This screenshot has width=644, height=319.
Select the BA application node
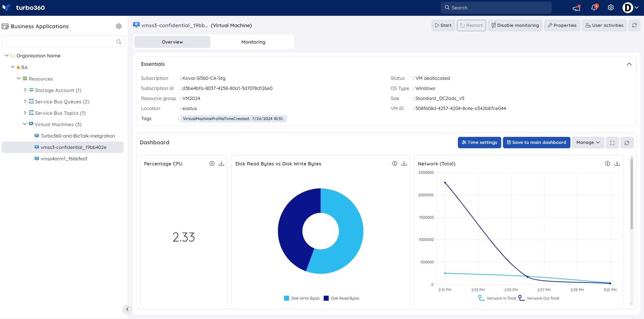pyautogui.click(x=24, y=67)
